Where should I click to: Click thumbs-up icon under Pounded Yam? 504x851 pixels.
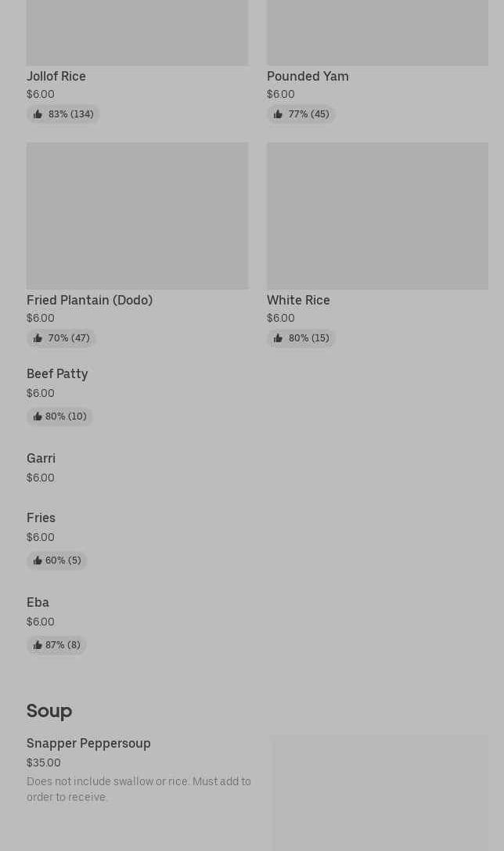point(278,115)
